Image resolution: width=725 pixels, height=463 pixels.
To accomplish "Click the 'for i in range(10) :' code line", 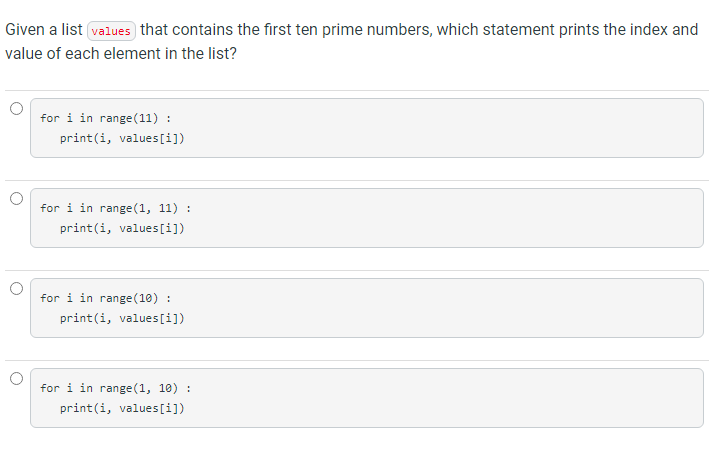I will (x=105, y=298).
